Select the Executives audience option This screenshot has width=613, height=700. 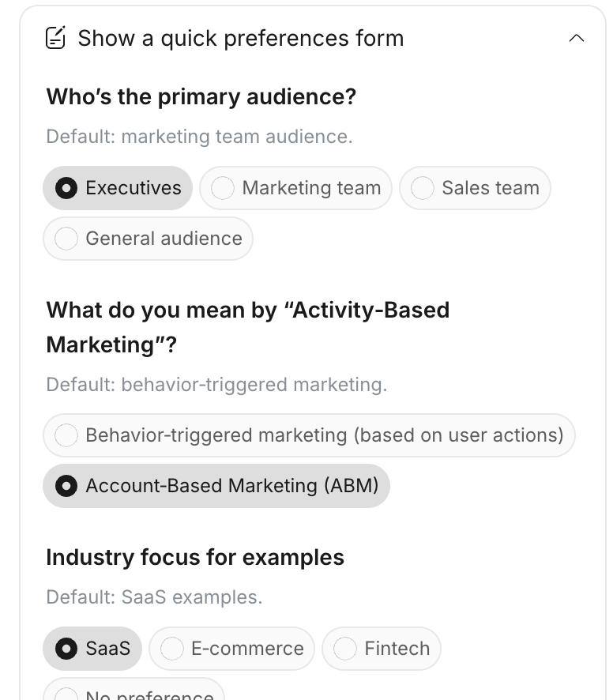click(118, 188)
